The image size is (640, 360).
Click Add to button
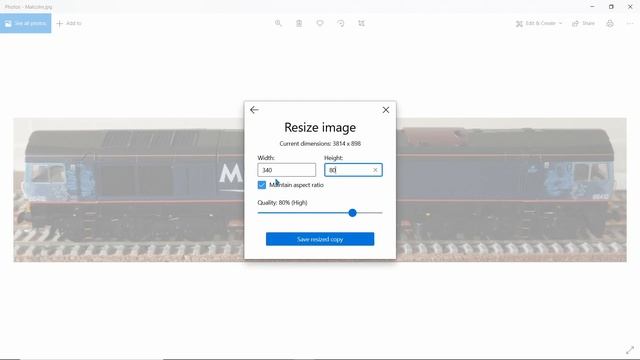click(69, 23)
